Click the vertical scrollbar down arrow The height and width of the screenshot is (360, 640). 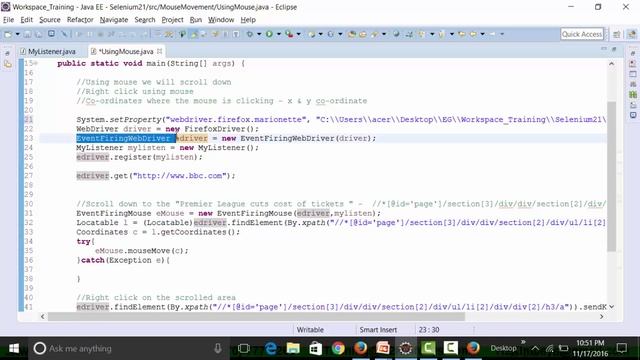click(611, 307)
